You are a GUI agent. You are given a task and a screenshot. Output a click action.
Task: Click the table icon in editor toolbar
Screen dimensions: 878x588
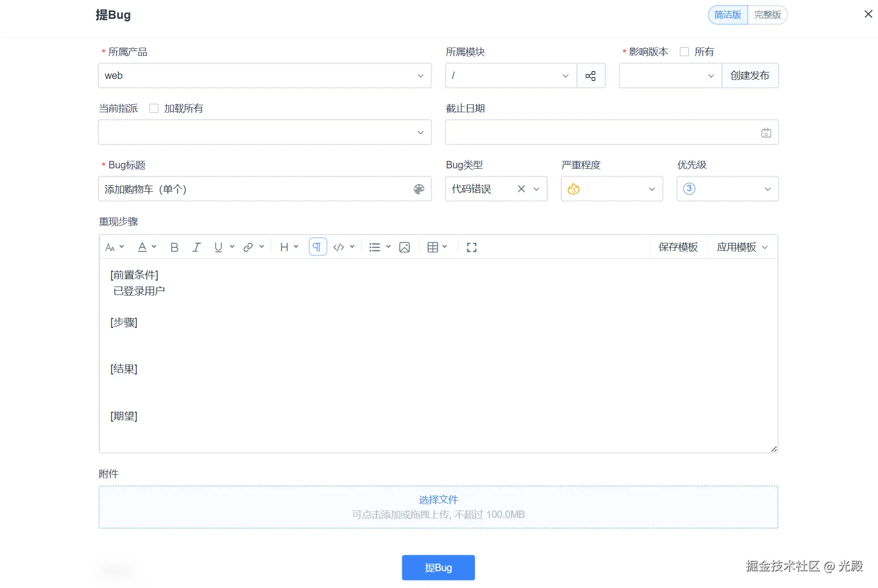tap(433, 247)
